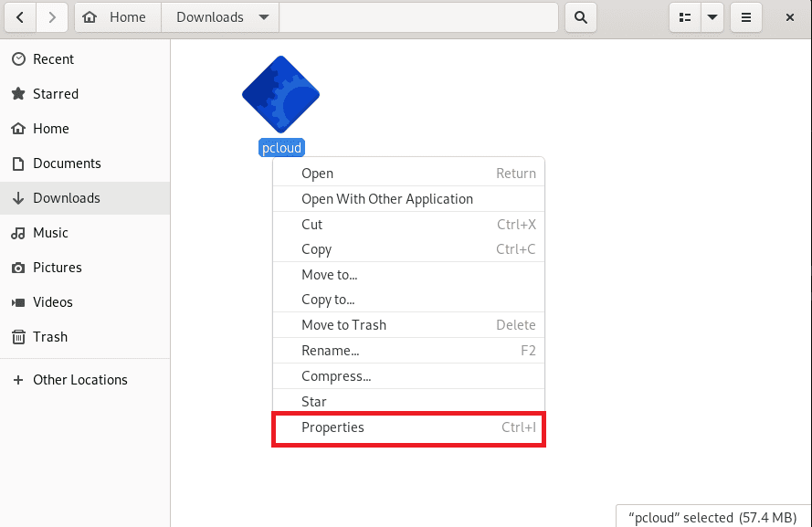Click the plus icon for Other Locations
812x527 pixels.
pyautogui.click(x=18, y=380)
